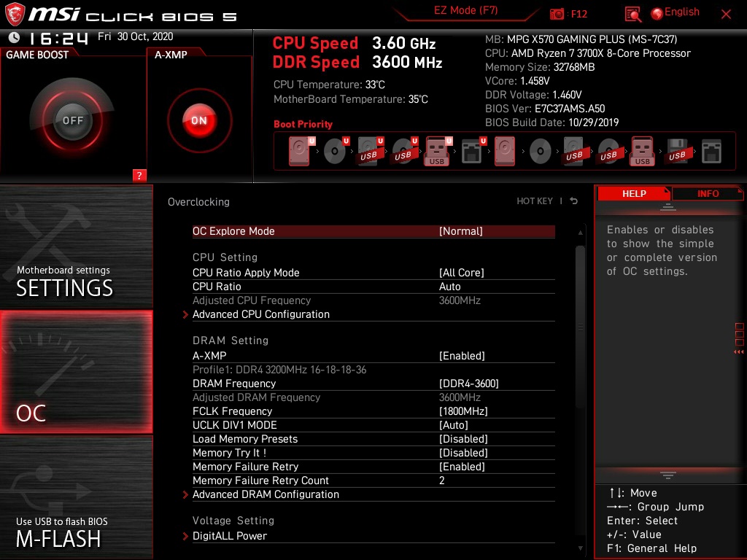747x560 pixels.
Task: Switch to the INFO tab
Action: click(708, 194)
